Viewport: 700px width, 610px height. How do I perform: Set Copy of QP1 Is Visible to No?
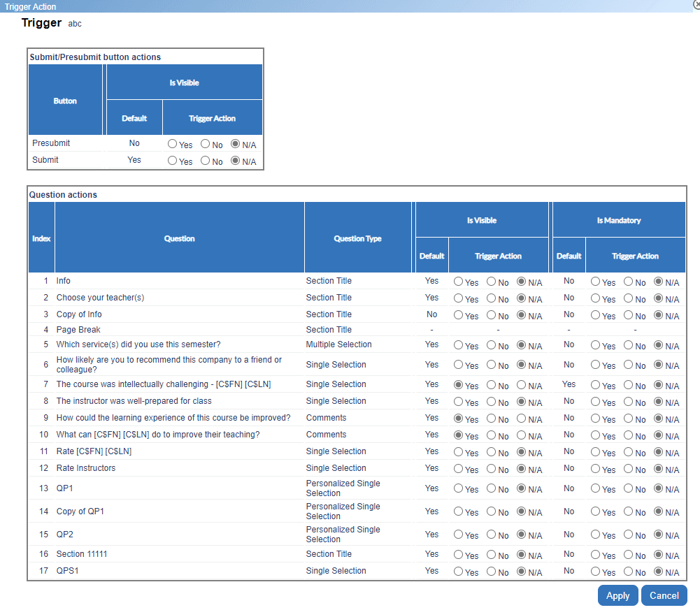tap(492, 511)
